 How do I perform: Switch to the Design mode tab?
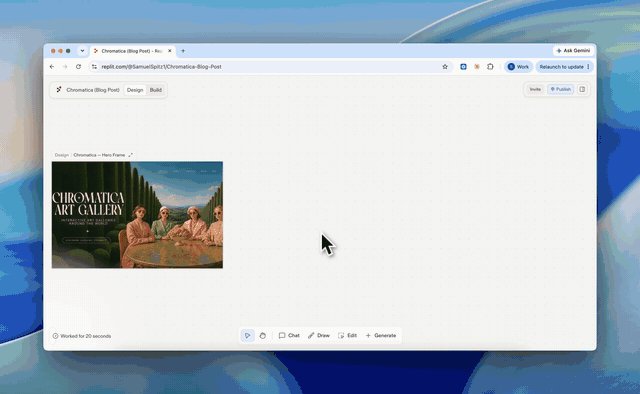click(x=135, y=90)
